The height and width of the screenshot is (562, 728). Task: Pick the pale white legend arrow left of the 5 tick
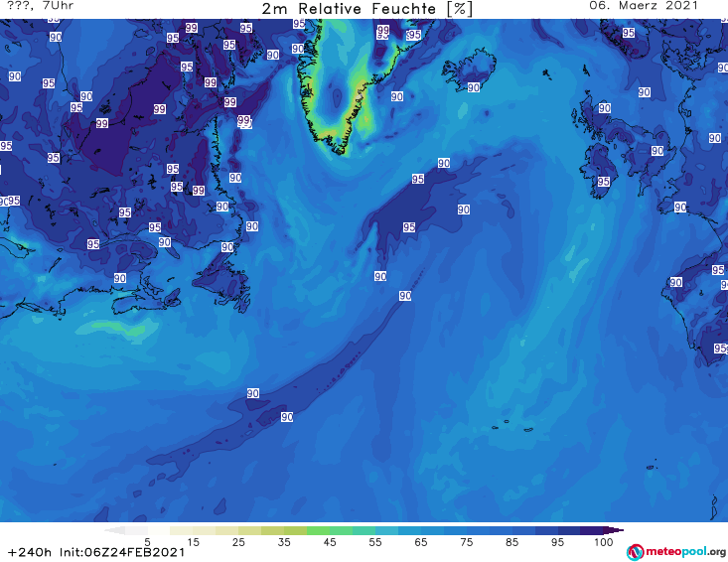pyautogui.click(x=114, y=530)
